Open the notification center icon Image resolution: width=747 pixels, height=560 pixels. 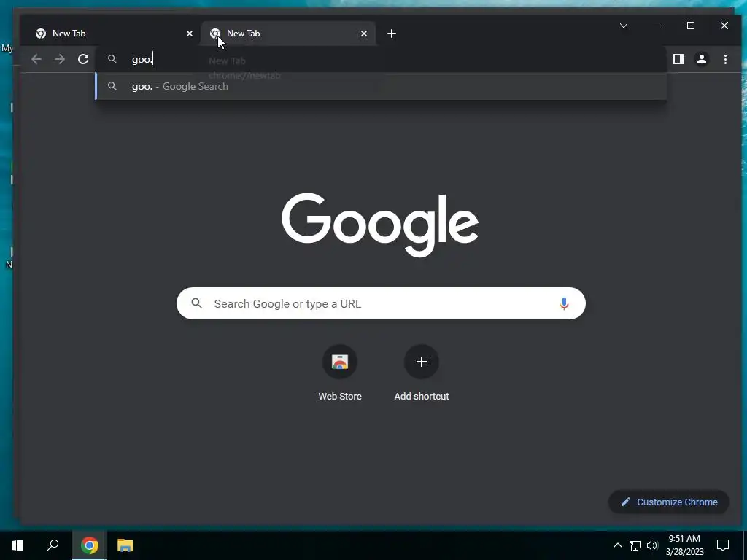[723, 545]
